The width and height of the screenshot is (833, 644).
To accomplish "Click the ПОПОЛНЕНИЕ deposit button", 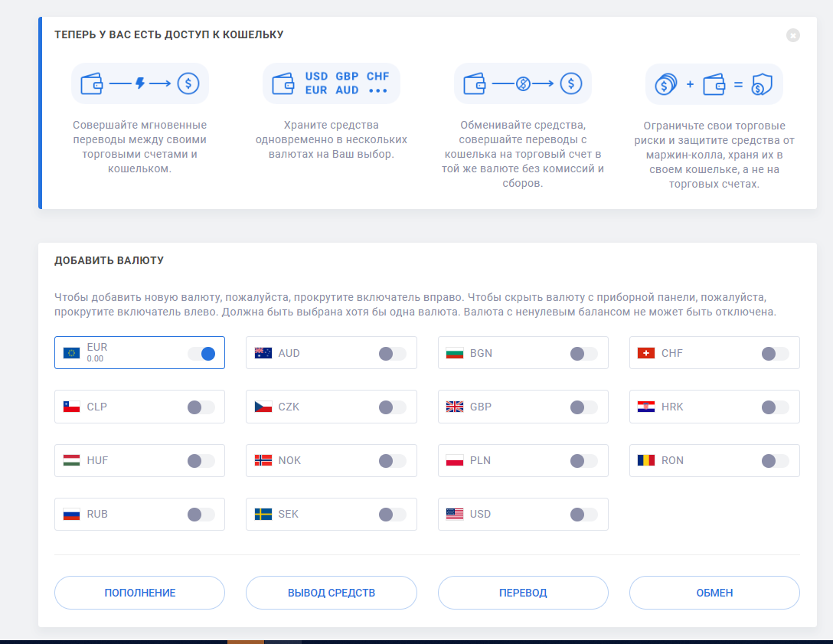I will [139, 593].
